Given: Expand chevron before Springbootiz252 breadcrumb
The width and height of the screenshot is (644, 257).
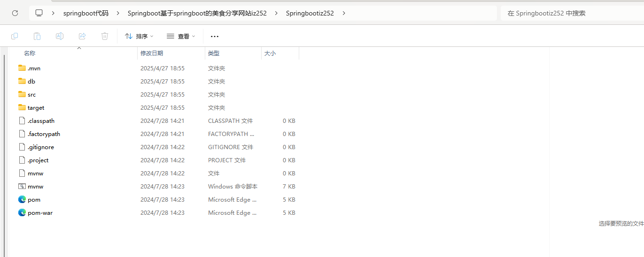Looking at the screenshot, I should coord(275,13).
